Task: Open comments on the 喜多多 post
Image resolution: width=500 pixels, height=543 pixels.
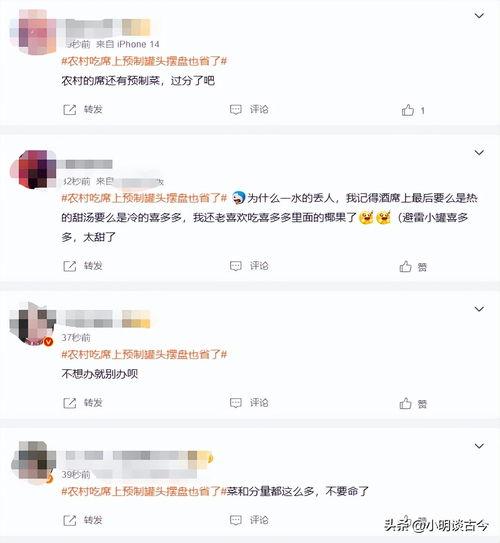Action: 236,266
